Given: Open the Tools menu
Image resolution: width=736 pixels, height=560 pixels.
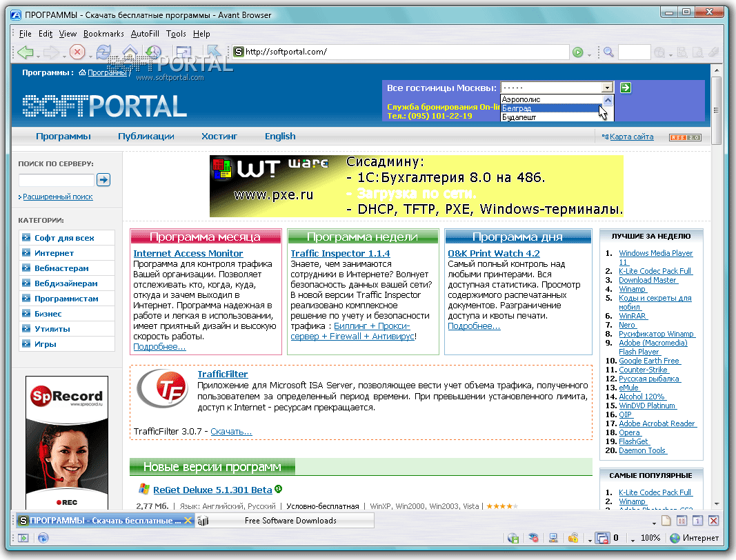Looking at the screenshot, I should [x=176, y=33].
